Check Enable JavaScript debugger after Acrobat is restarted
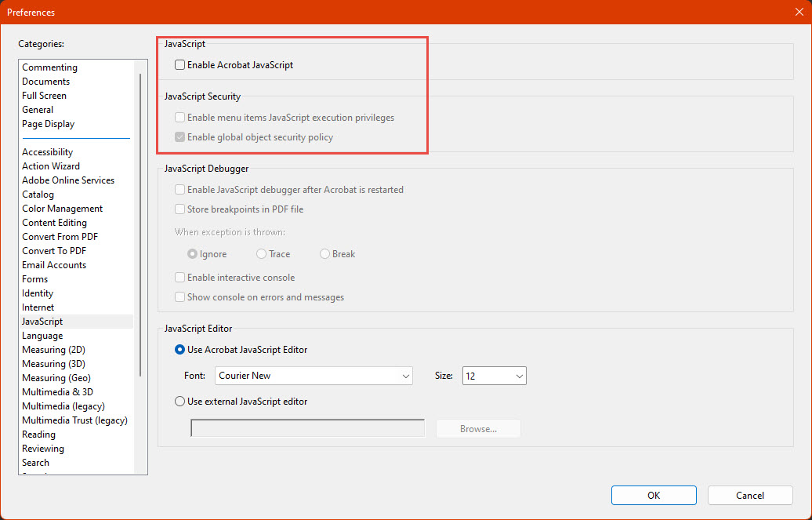This screenshot has height=520, width=812. [179, 189]
